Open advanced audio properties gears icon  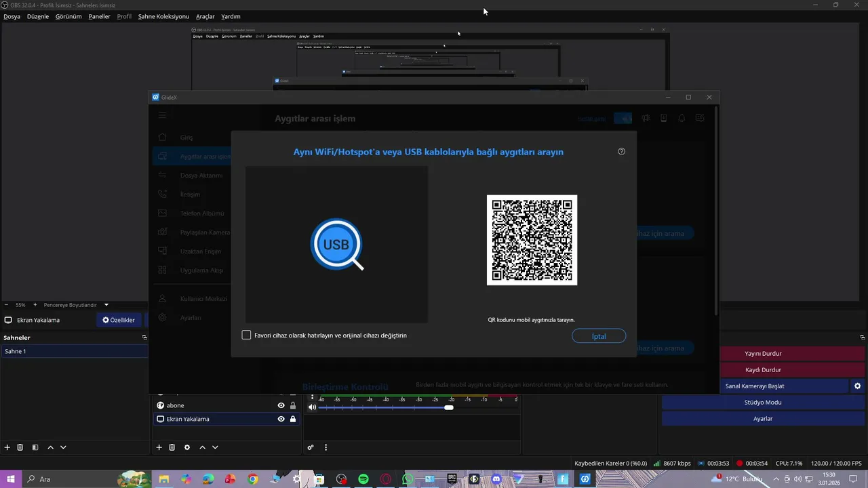coord(311,447)
